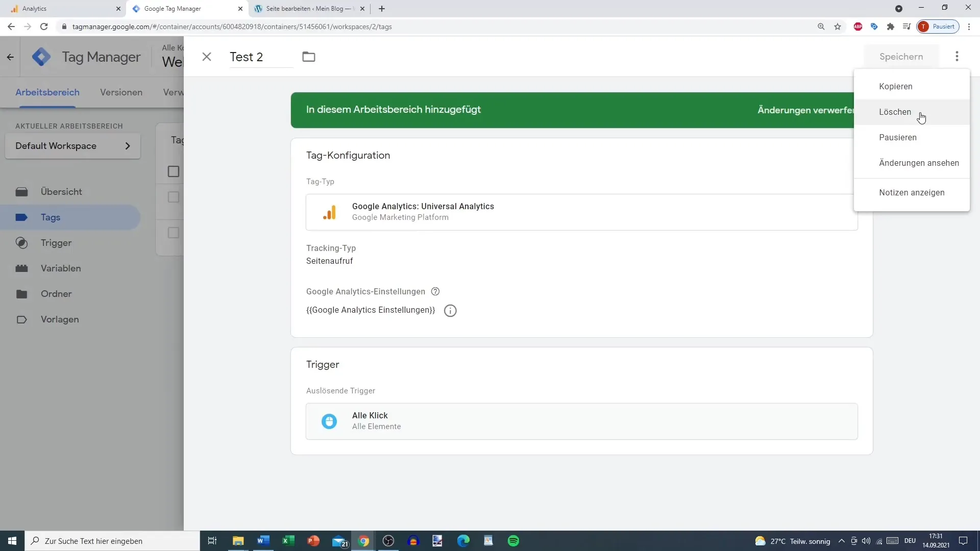980x551 pixels.
Task: Navigate back in browser
Action: click(x=11, y=27)
